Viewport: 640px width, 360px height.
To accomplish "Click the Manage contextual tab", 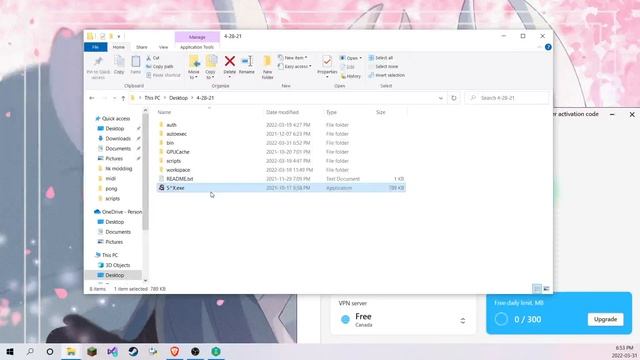I will click(x=197, y=37).
